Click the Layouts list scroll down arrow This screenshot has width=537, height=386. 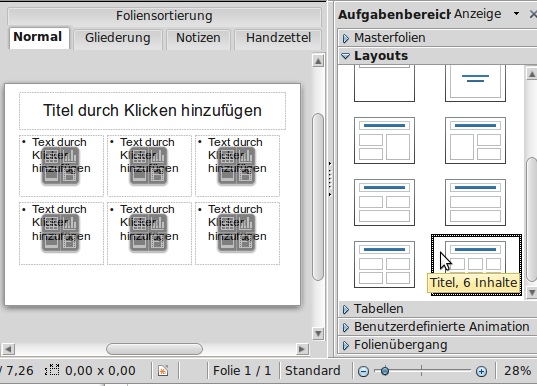[532, 292]
